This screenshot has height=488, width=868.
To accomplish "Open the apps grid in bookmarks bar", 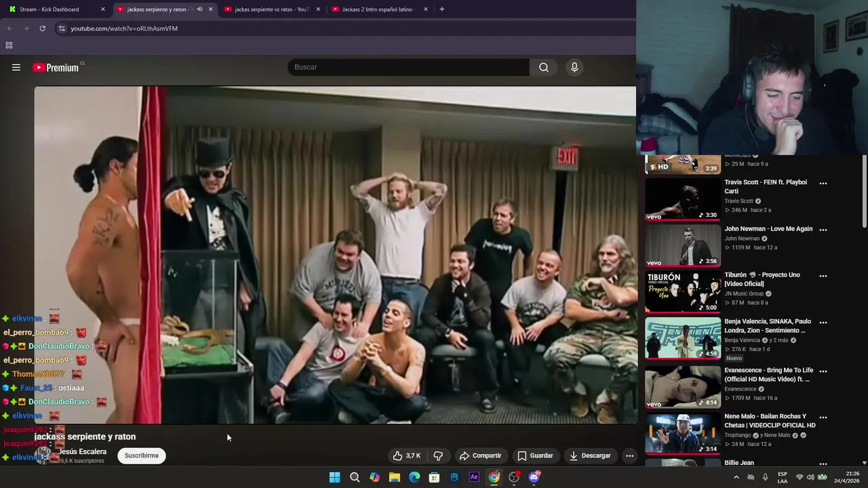I will pos(9,45).
